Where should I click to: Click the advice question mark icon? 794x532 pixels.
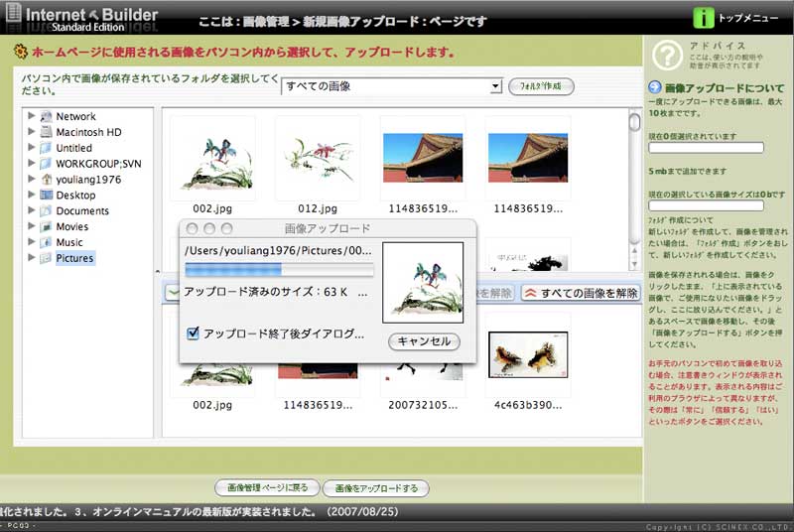tap(669, 56)
